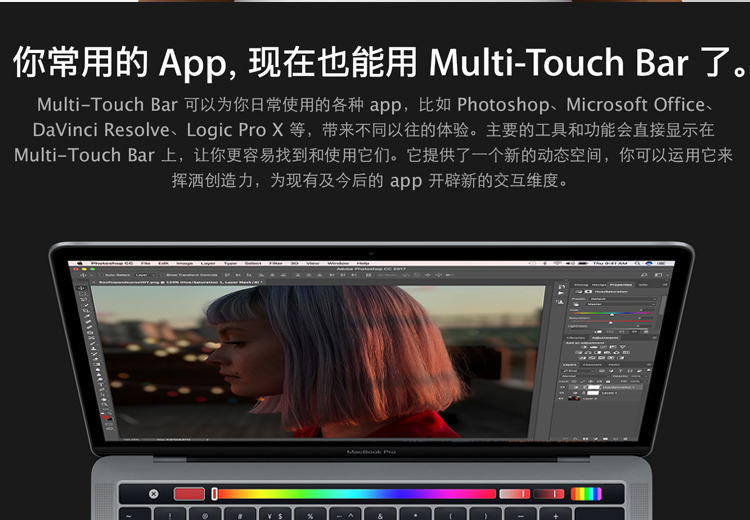Switch to the Adjustments tab
750x520 pixels.
coord(604,338)
